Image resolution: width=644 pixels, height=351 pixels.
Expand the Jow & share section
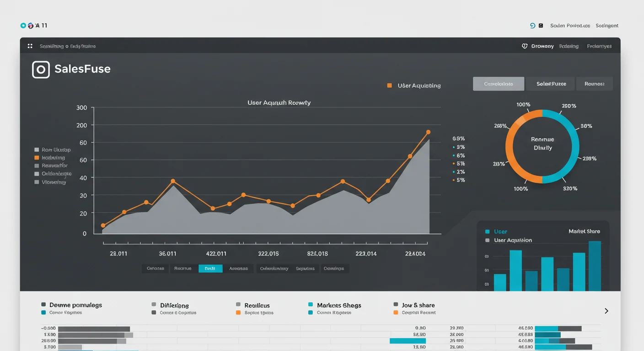[418, 305]
